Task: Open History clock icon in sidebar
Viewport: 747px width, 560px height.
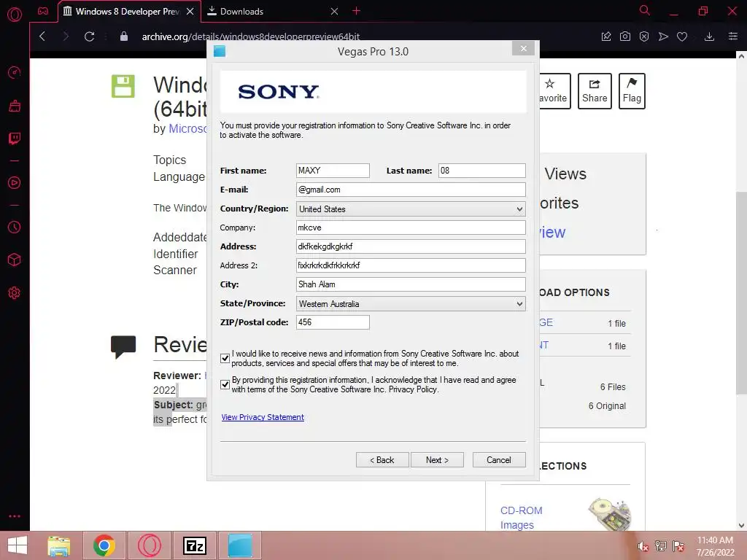Action: pyautogui.click(x=15, y=227)
